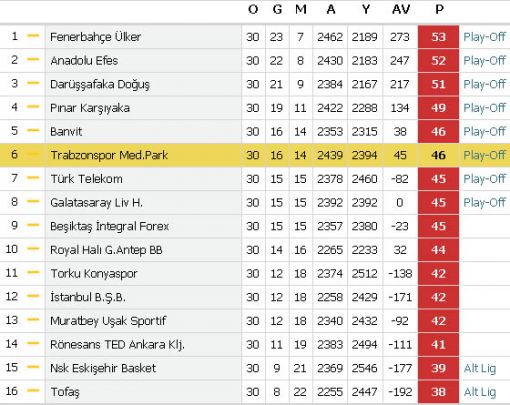Click the Alt Lig link for Nsk Eskişehir Basket
The height and width of the screenshot is (405, 510).
click(480, 368)
